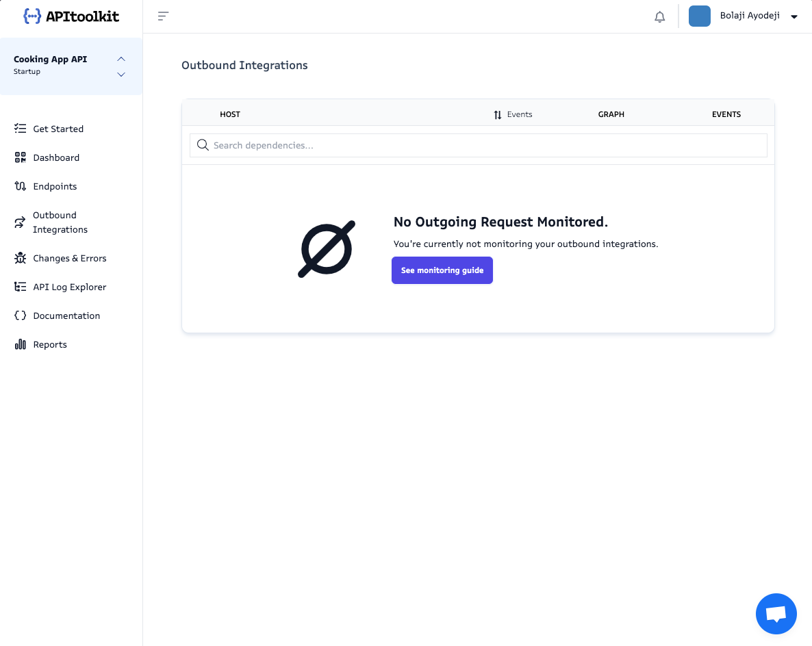This screenshot has width=812, height=646.
Task: Toggle the sidebar with the hamburger icon
Action: pyautogui.click(x=163, y=16)
